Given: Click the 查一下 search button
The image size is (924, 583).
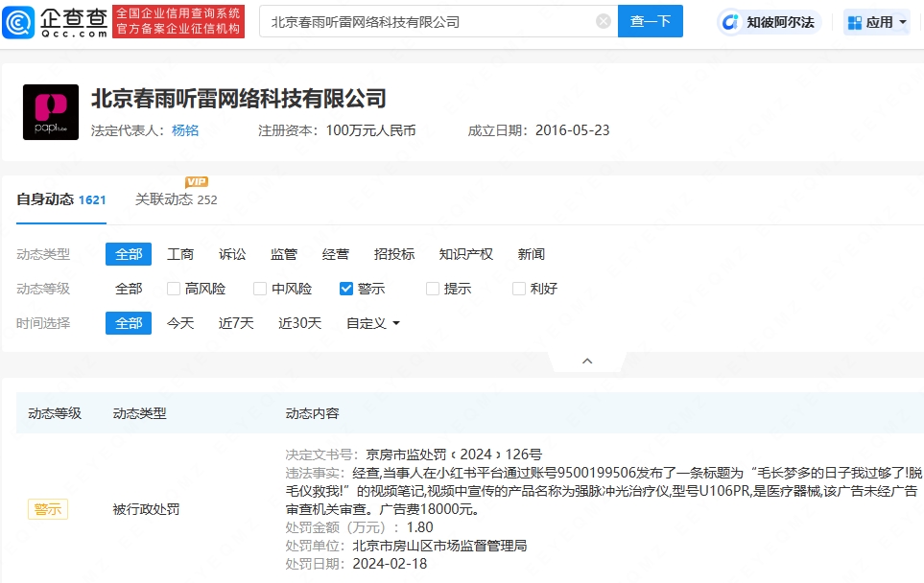Looking at the screenshot, I should 651,21.
